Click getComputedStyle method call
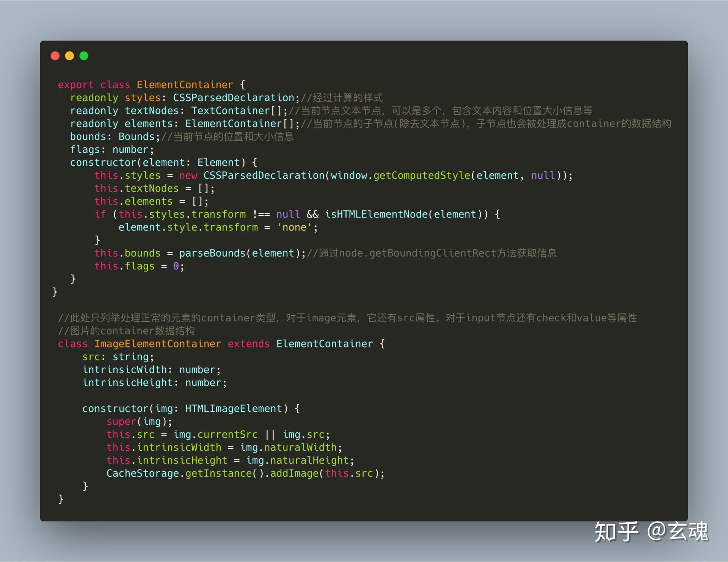Image resolution: width=728 pixels, height=562 pixels. tap(422, 175)
